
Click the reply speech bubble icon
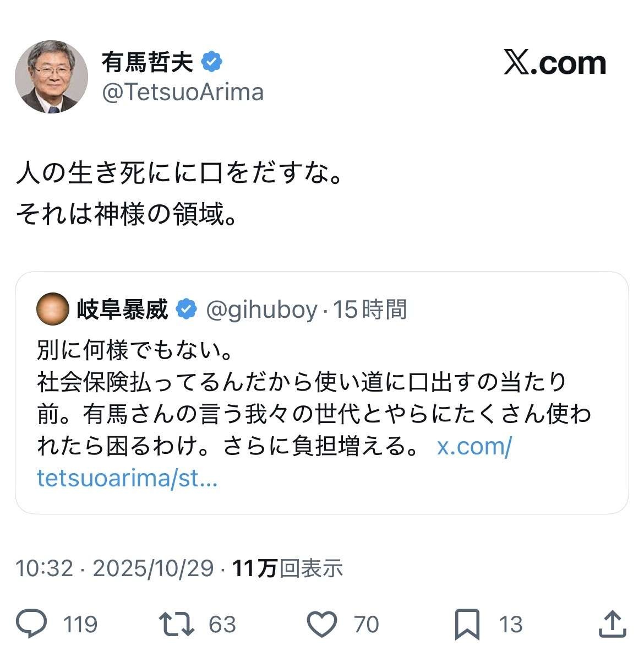tap(32, 624)
